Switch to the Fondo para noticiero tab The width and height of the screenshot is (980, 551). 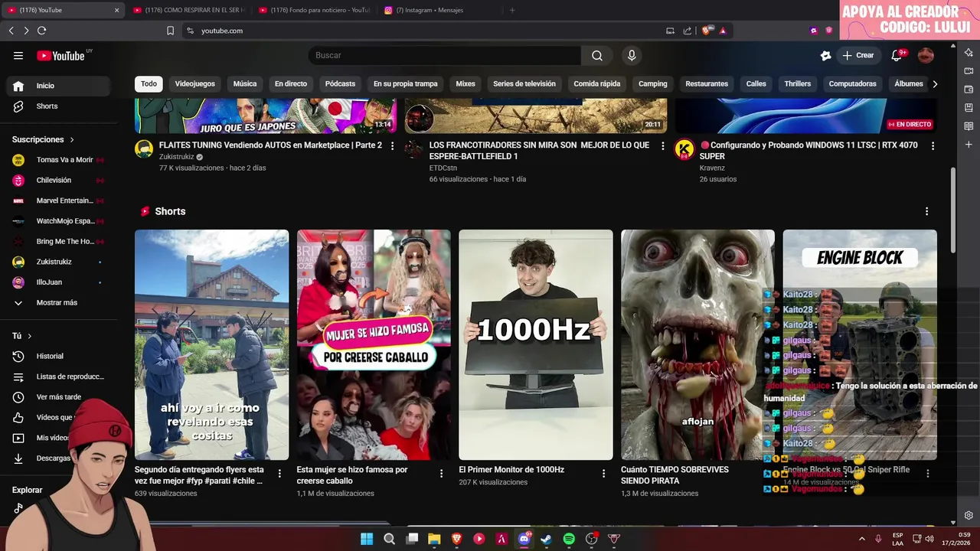314,10
